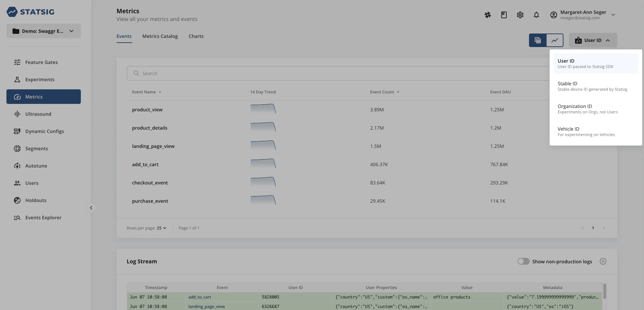Collapse the User ID dropdown
This screenshot has height=310, width=644.
point(593,40)
